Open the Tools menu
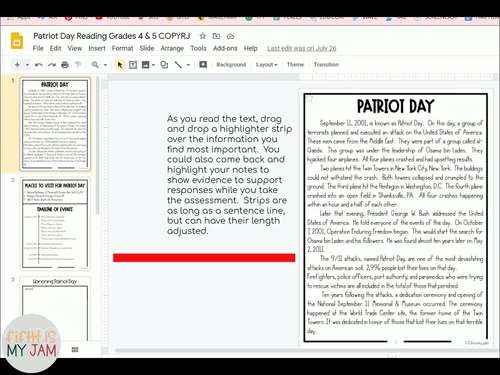This screenshot has height=375, width=500. [198, 48]
